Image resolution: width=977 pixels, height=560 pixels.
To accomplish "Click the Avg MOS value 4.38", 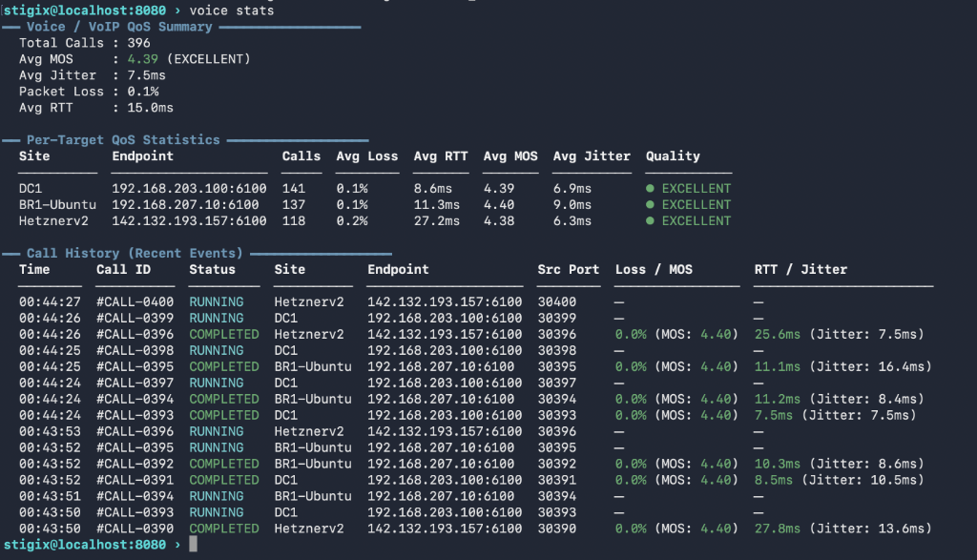I will coord(499,220).
